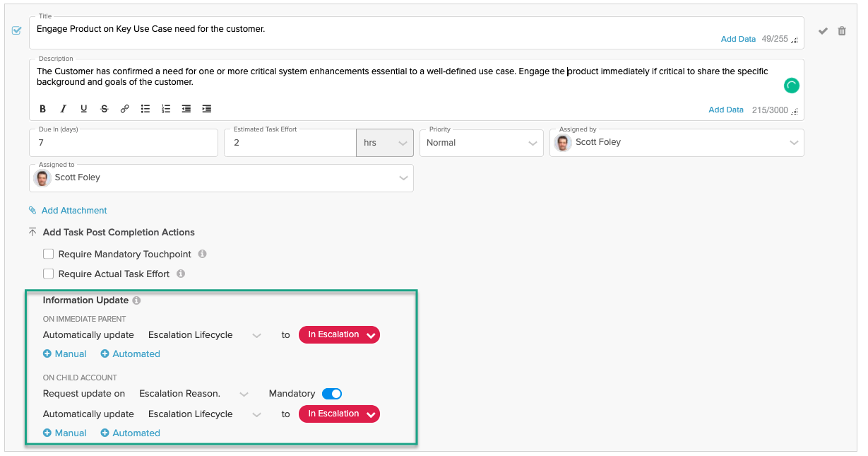868x456 pixels.
Task: Open the Priority Normal dropdown
Action: click(482, 143)
